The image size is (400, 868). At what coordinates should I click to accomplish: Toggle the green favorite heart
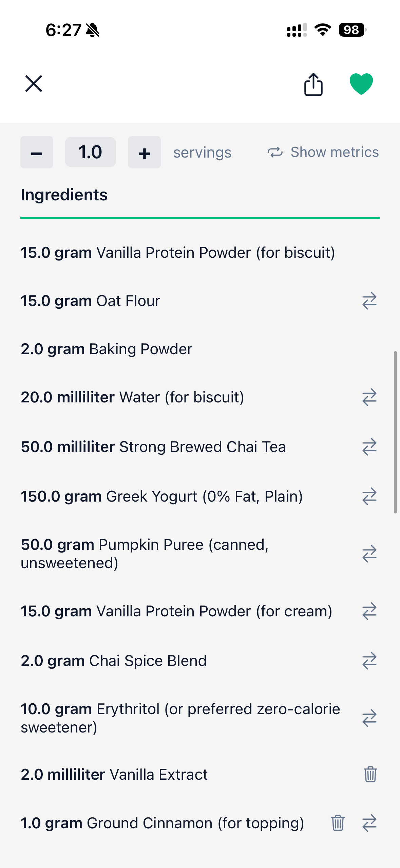[x=361, y=84]
